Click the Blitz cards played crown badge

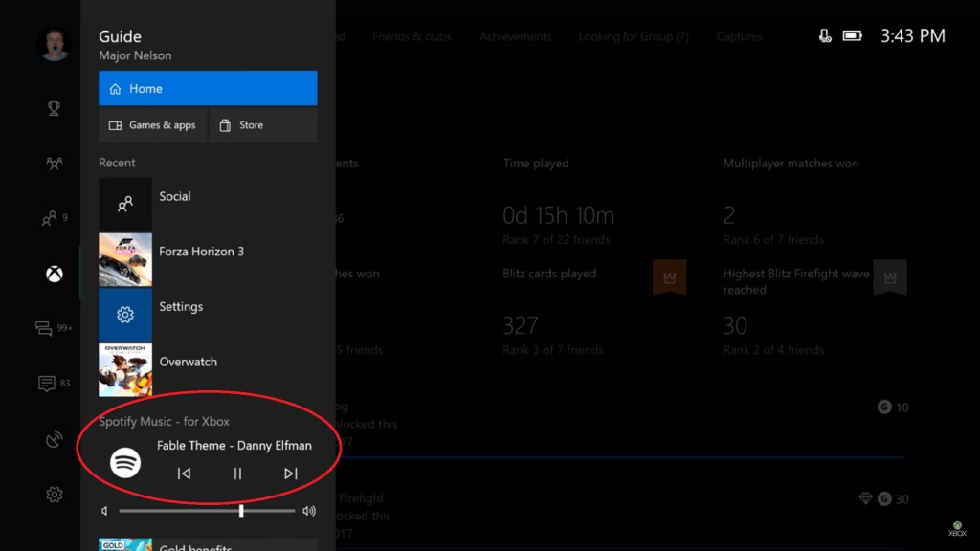(669, 277)
